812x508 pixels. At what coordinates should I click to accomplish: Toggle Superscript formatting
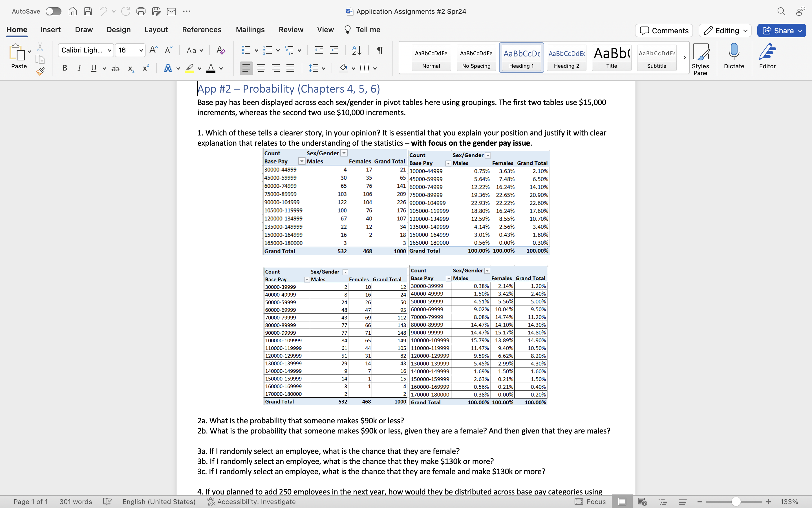click(145, 68)
